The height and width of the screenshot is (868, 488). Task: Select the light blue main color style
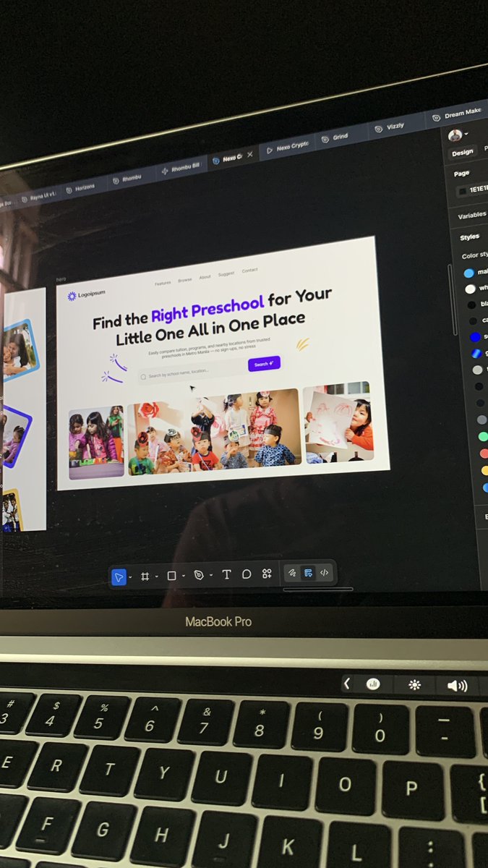(x=468, y=273)
